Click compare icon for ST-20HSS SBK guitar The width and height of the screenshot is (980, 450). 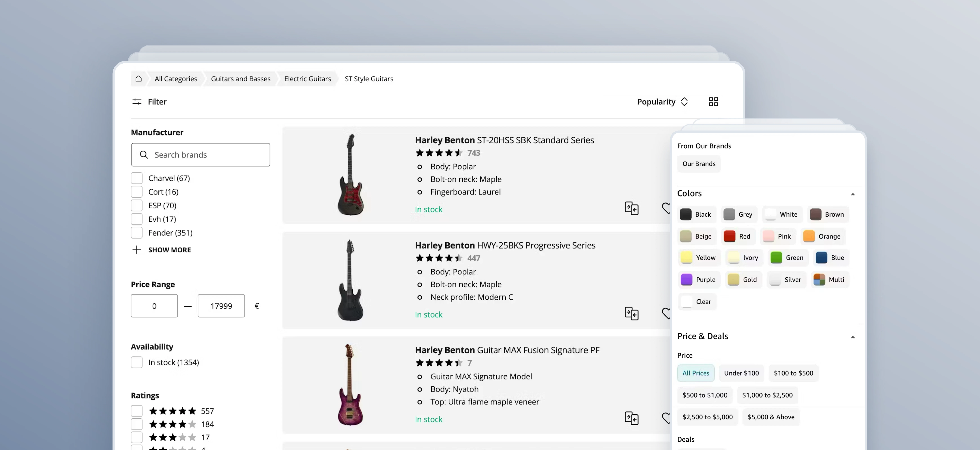pos(631,208)
